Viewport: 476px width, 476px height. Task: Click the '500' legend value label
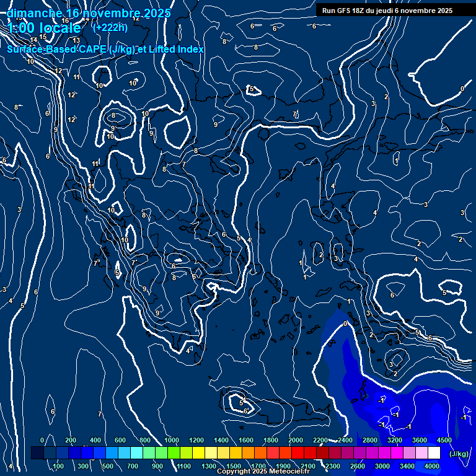pos(108,466)
